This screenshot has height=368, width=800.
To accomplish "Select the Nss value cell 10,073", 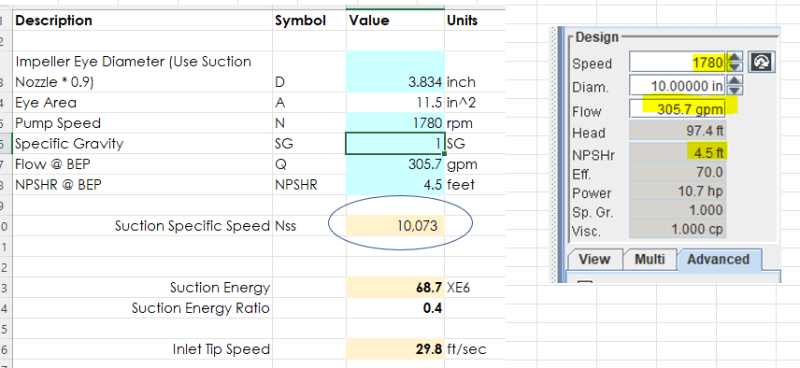I will click(x=395, y=226).
